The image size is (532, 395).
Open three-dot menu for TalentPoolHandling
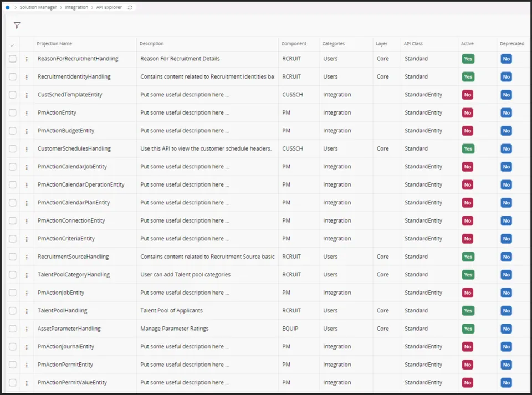click(27, 311)
